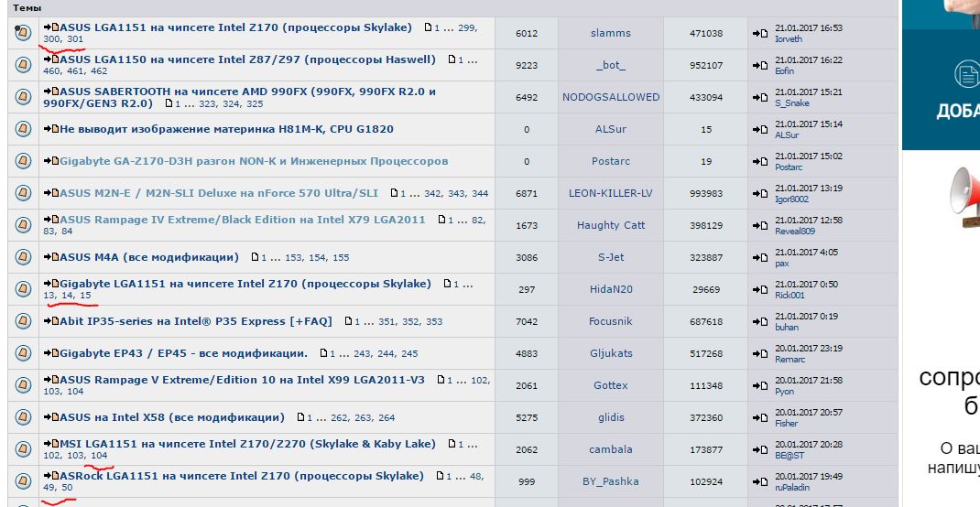Go to page 155 of ASUS M4A topic

pos(342,258)
